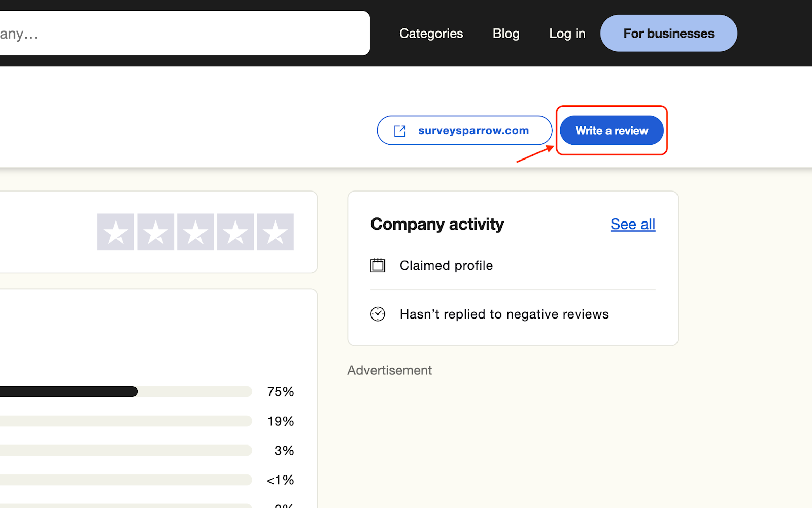The image size is (812, 508).
Task: Click the fifth rating star
Action: pos(275,232)
